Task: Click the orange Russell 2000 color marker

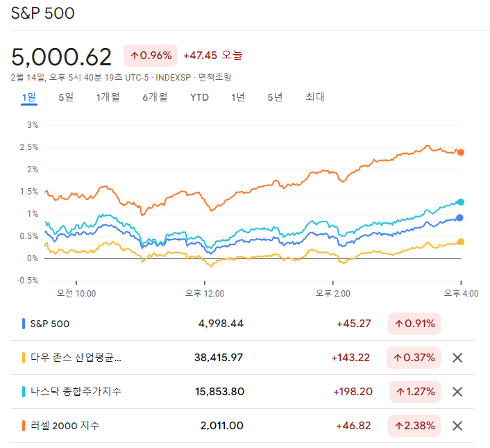Action: [24, 426]
